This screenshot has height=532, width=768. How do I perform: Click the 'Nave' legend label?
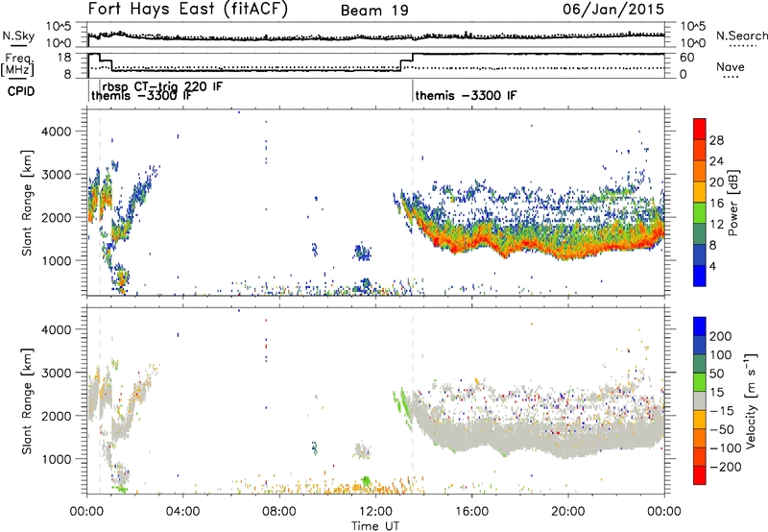click(731, 66)
